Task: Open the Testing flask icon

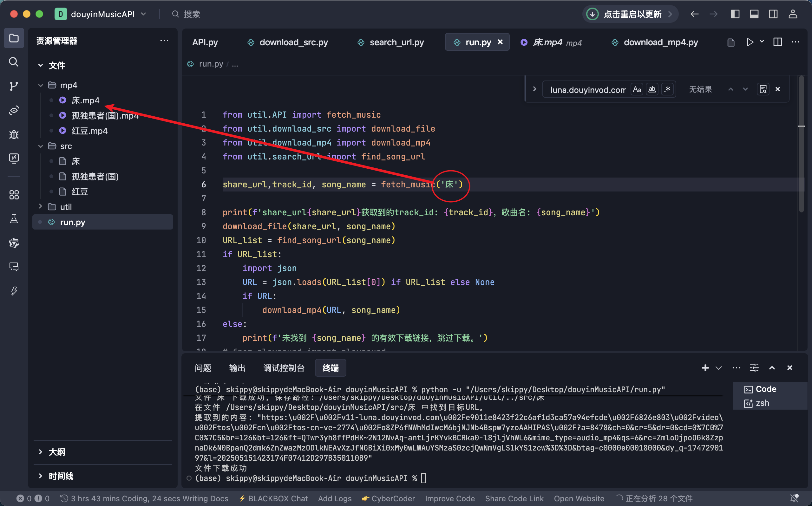Action: coord(14,219)
